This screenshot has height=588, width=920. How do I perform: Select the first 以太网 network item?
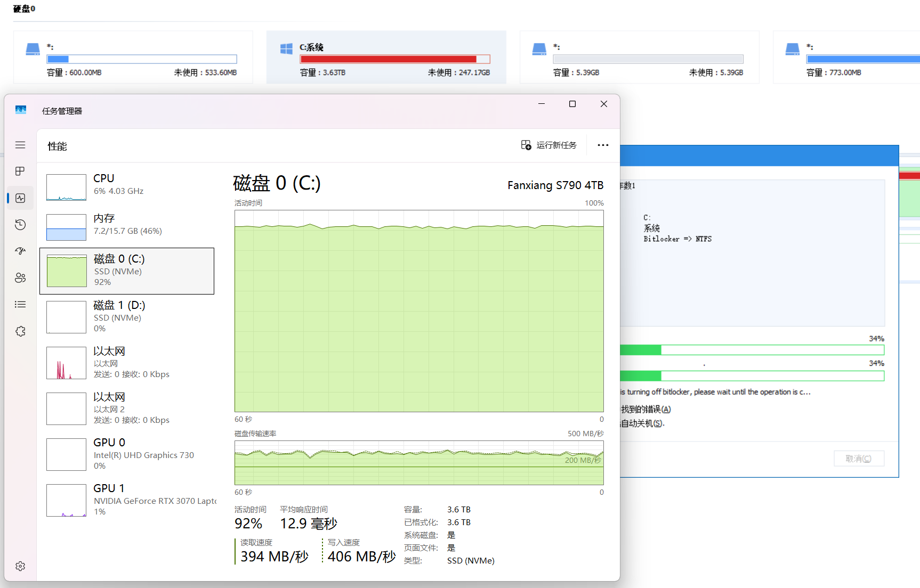(127, 363)
